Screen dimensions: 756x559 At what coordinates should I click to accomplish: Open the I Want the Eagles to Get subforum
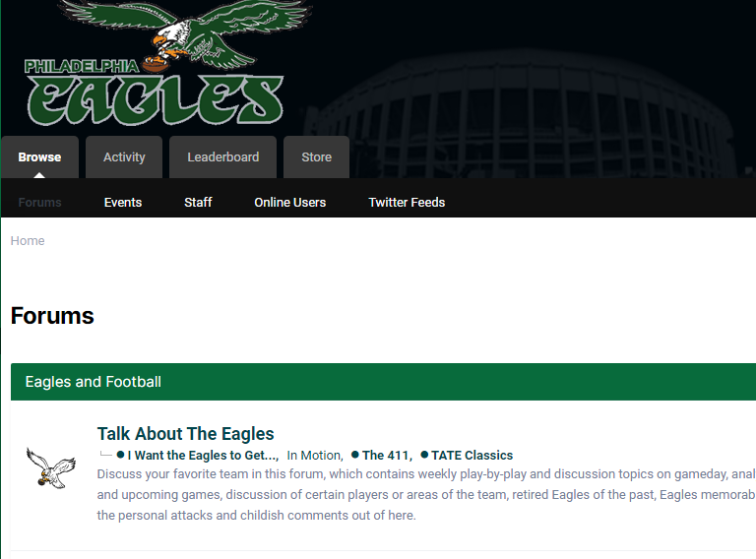(203, 455)
